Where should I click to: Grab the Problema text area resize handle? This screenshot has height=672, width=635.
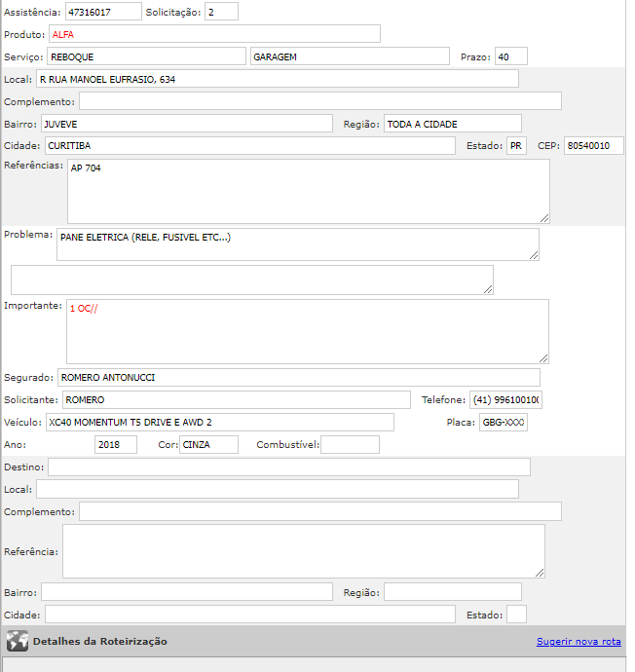pos(533,254)
